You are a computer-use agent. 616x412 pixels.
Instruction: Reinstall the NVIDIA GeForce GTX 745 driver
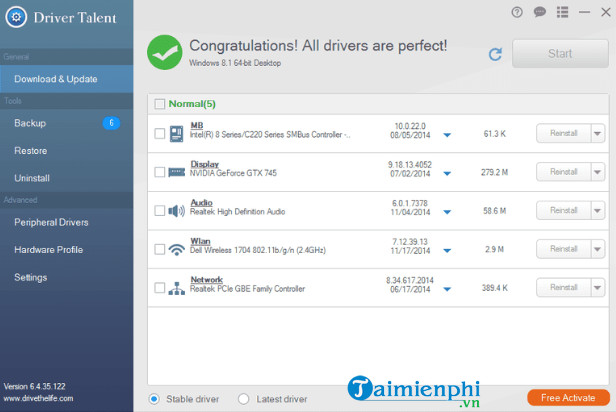[563, 172]
